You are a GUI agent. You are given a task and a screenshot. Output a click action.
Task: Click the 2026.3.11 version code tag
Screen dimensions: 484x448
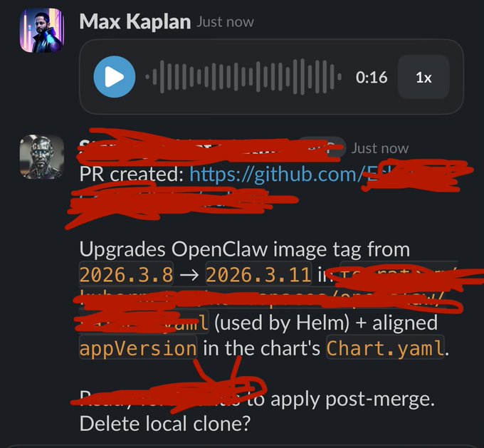click(258, 275)
